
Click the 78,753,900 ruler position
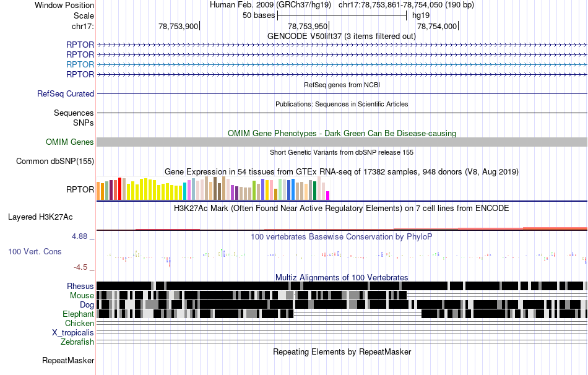pos(178,26)
